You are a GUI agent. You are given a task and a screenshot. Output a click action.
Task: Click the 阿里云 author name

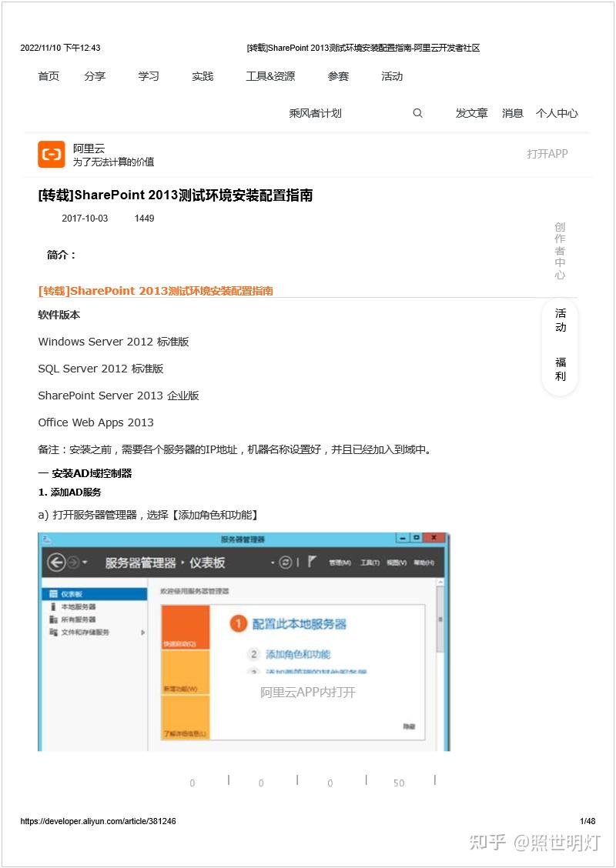(89, 149)
